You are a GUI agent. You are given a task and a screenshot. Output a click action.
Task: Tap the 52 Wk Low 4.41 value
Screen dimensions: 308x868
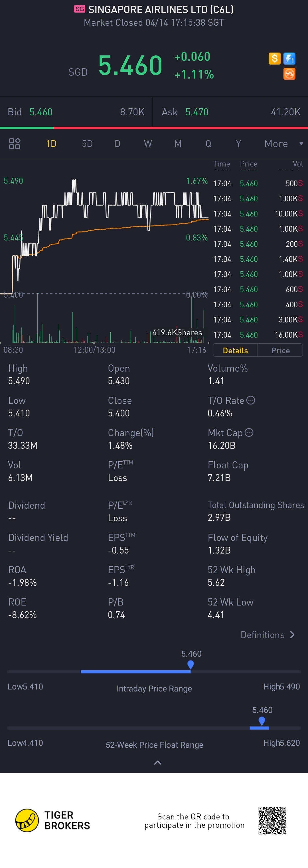point(216,615)
